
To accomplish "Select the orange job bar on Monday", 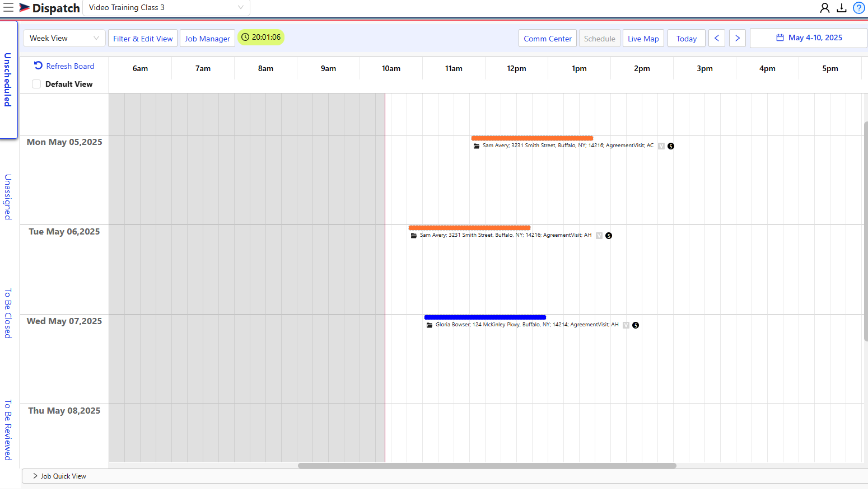I will (532, 138).
